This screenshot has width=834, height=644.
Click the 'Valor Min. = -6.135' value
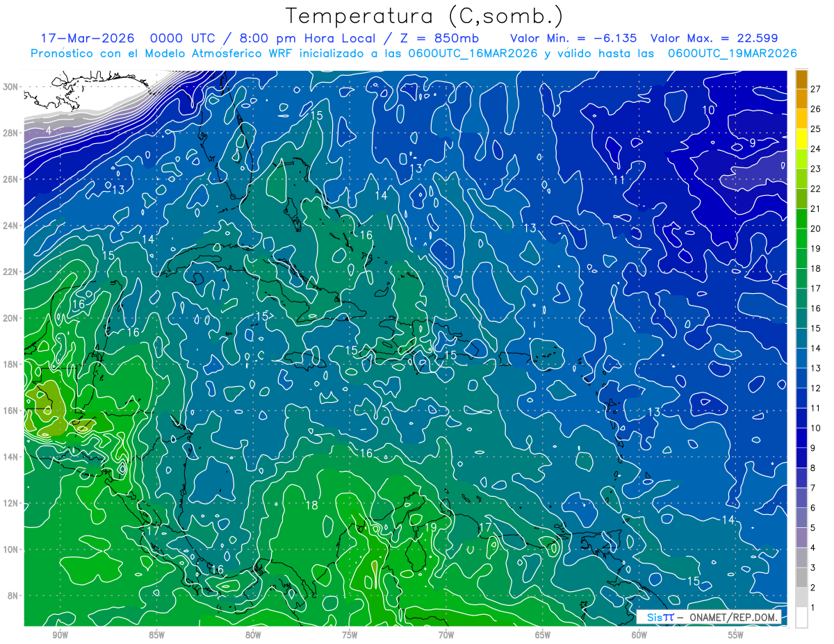tap(573, 38)
